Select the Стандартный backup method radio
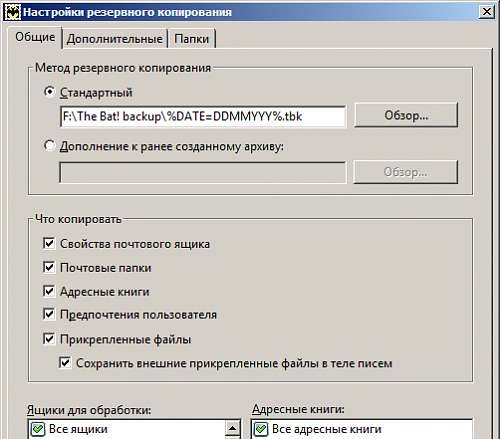500x439 pixels. tap(50, 92)
